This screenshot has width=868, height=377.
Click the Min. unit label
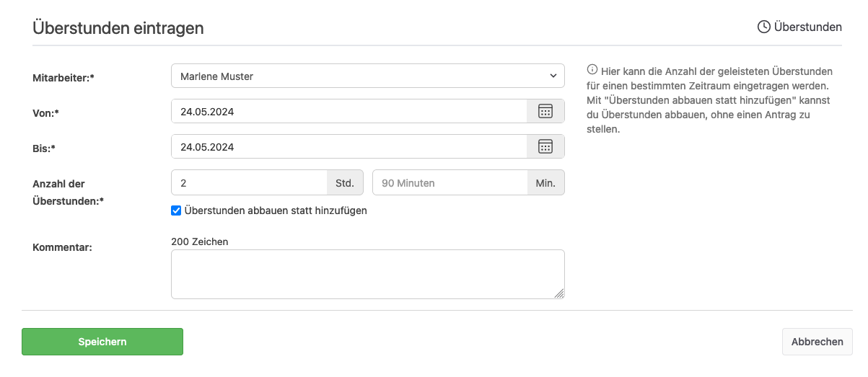(545, 183)
